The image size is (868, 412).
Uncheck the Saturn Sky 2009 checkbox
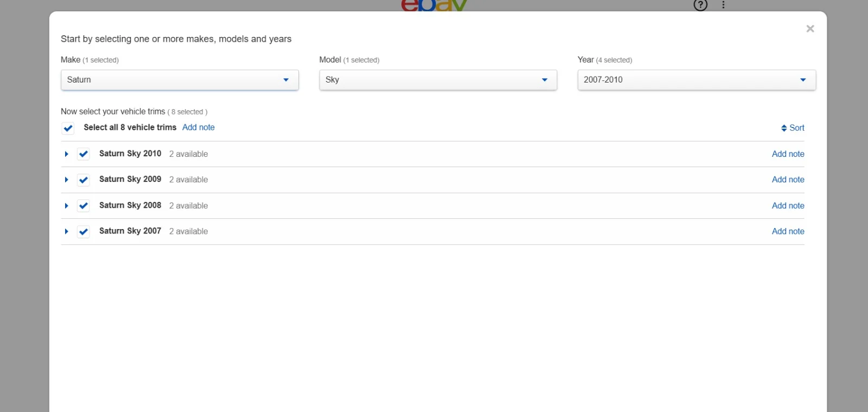[84, 180]
